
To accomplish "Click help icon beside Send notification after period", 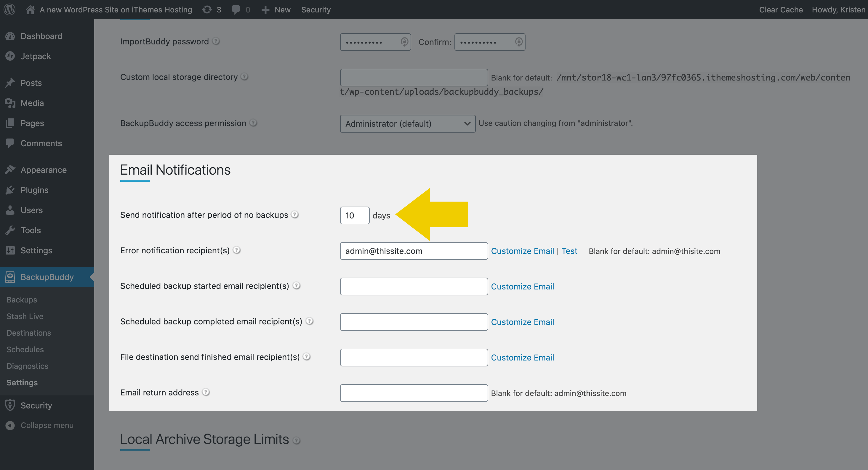I will (295, 215).
